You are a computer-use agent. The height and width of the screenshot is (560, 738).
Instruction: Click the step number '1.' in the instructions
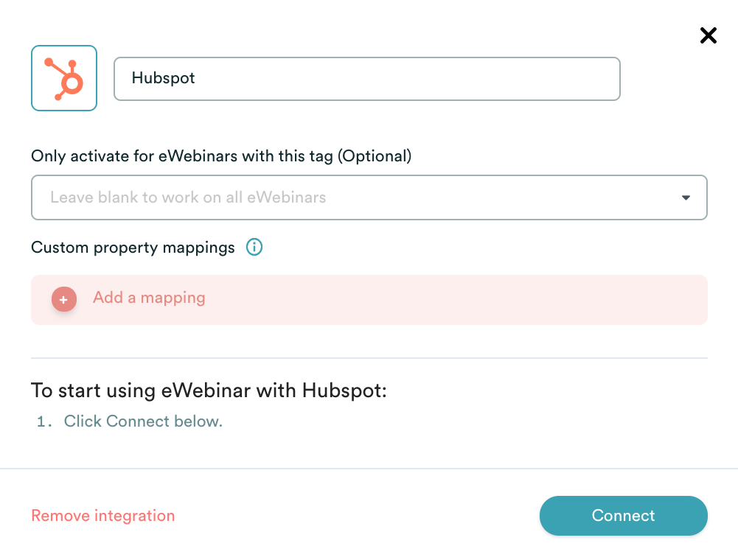(x=44, y=422)
